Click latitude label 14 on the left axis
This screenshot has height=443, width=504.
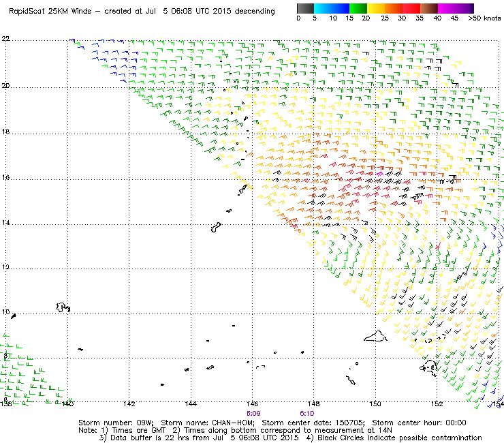coord(5,223)
